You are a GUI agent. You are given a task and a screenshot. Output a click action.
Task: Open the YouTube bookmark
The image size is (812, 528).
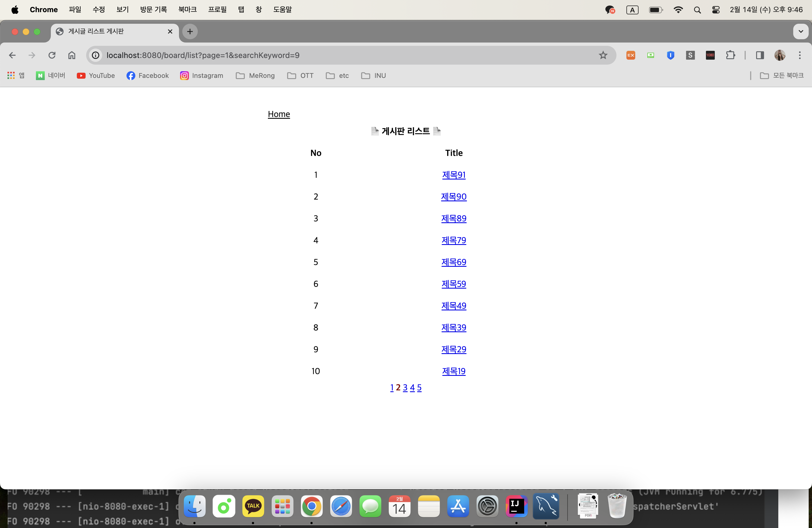point(96,76)
